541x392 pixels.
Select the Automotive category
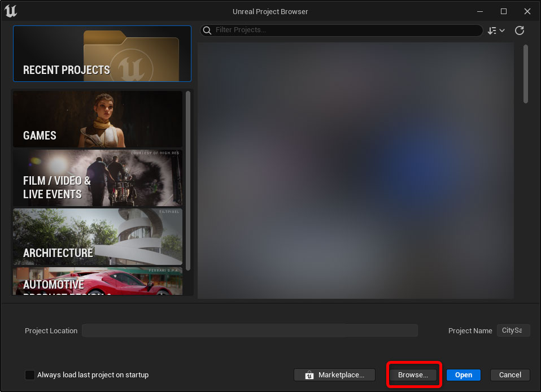(98, 281)
